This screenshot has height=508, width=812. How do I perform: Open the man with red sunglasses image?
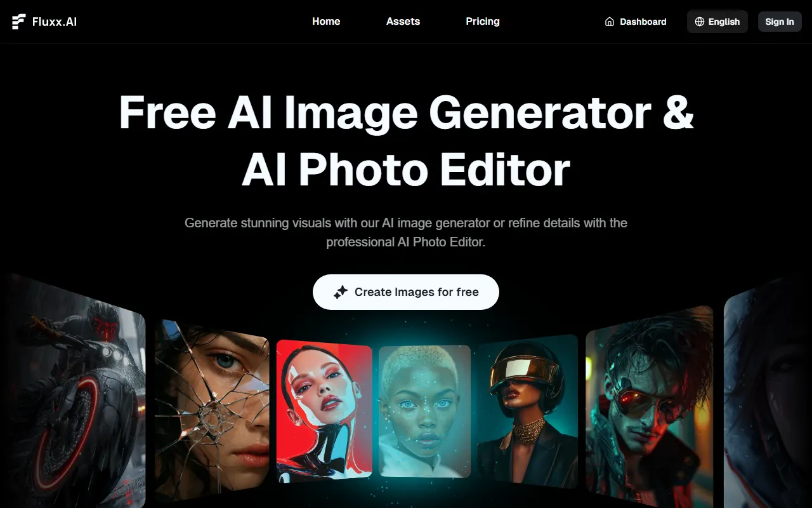pos(648,406)
